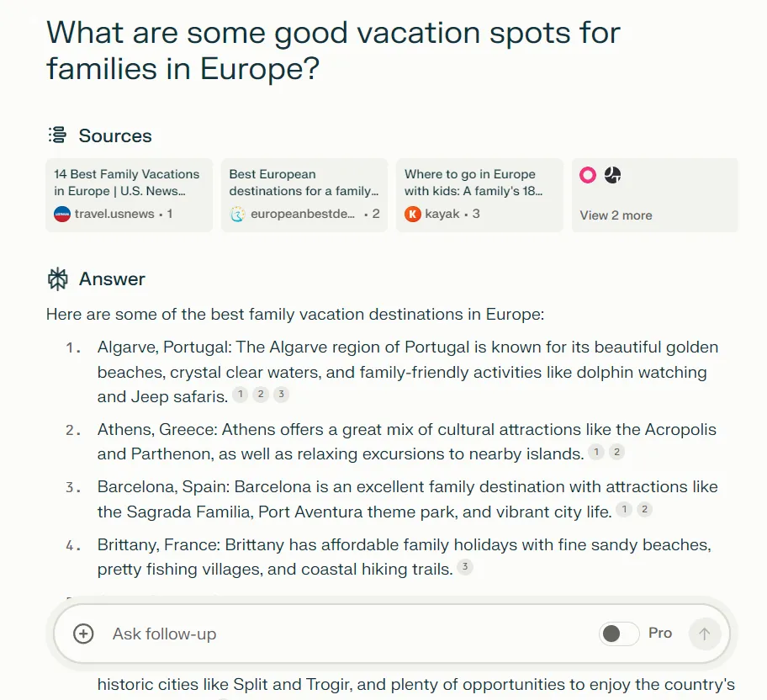Viewport: 767px width, 700px height.
Task: Click the Perplexity Answer icon
Action: coord(58,279)
